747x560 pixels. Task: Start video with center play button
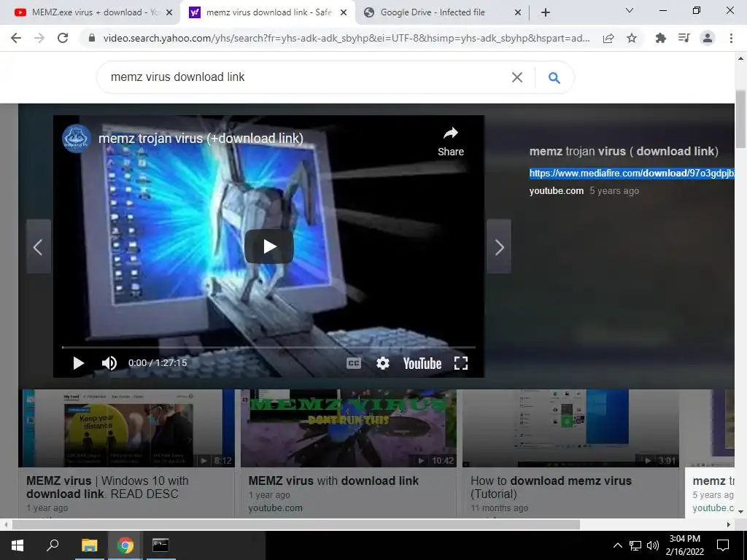click(x=269, y=246)
